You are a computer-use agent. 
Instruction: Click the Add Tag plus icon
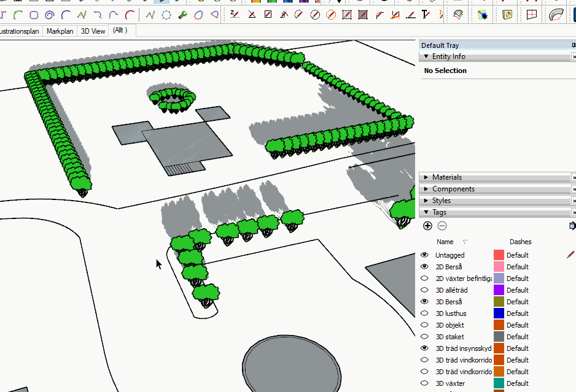[x=428, y=226]
